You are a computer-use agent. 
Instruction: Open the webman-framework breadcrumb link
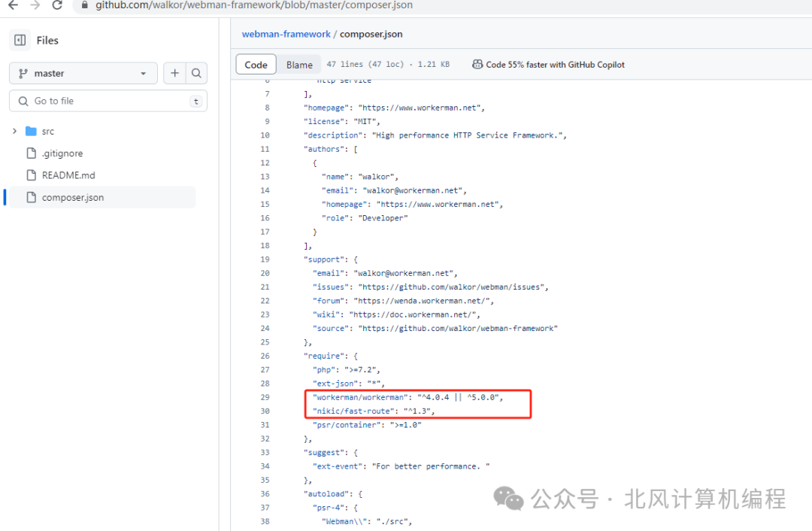pyautogui.click(x=286, y=34)
